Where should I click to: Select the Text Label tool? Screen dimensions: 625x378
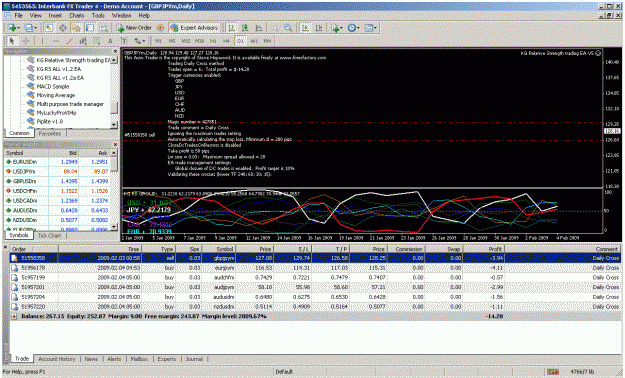tap(124, 41)
